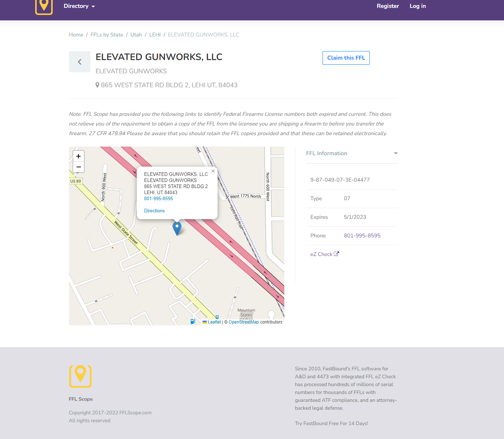Click the bus stop icon on map
Screen dimensions: 504x439
pyautogui.click(x=217, y=317)
